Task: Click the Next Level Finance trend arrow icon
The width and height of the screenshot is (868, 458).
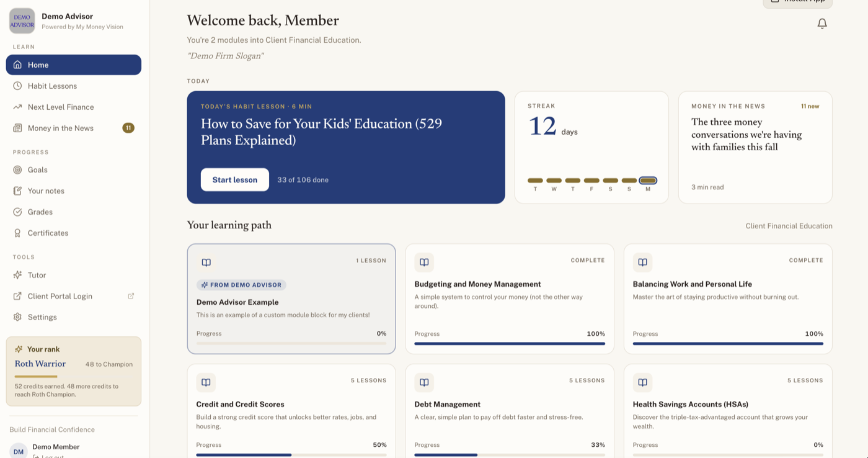Action: click(x=17, y=107)
